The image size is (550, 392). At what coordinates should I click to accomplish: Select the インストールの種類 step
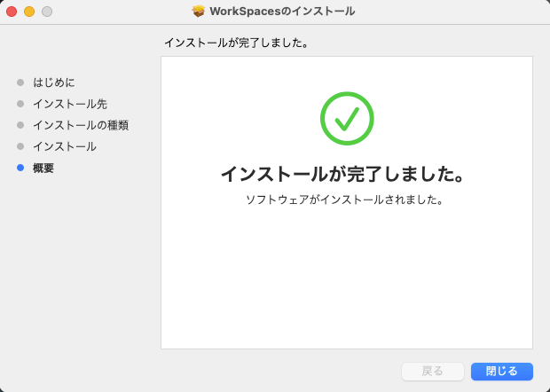(81, 125)
